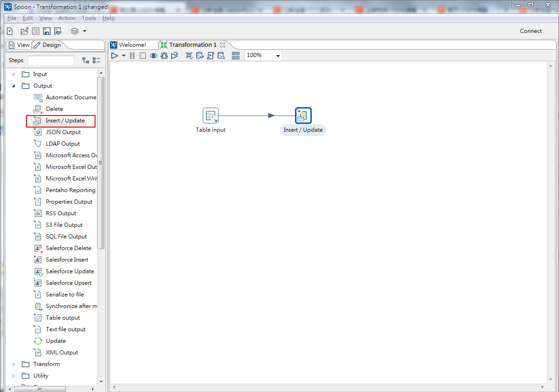
Task: Open the Help menu
Action: point(109,18)
